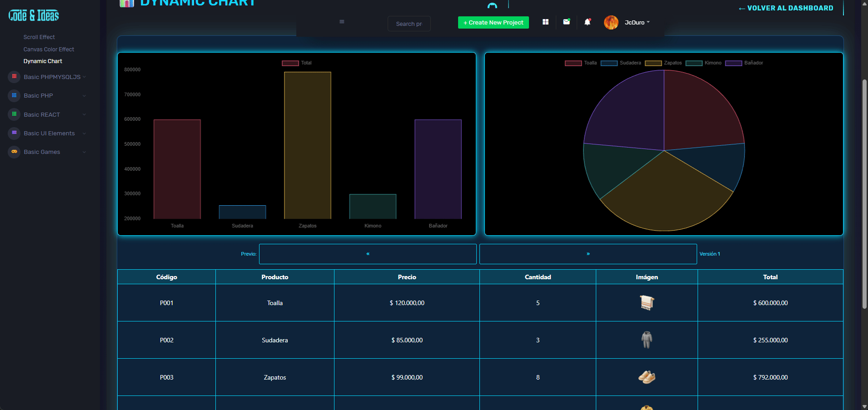Open the notifications bell
Image resolution: width=868 pixels, height=410 pixels.
click(587, 22)
